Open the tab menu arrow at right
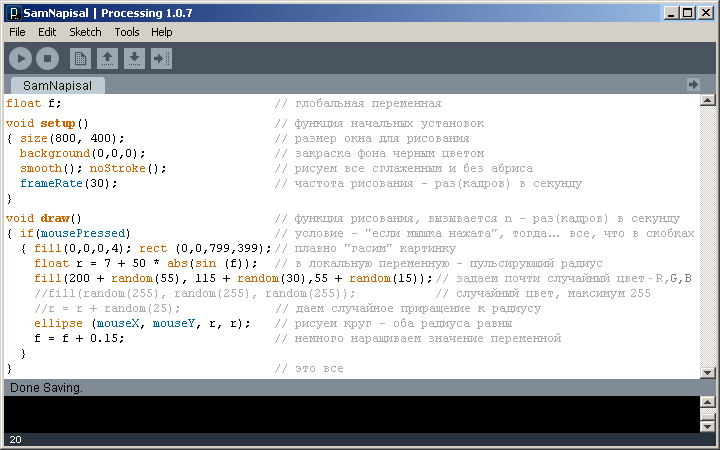This screenshot has width=720, height=450. [693, 84]
